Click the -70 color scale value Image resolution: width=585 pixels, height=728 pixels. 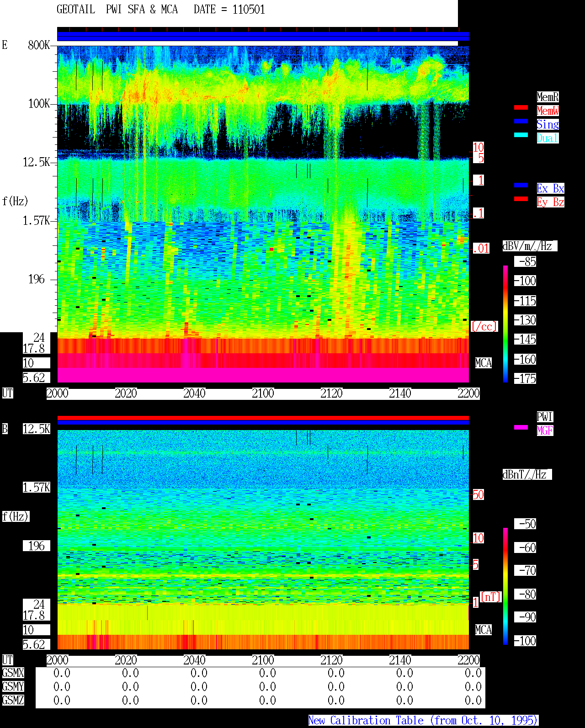(x=526, y=570)
